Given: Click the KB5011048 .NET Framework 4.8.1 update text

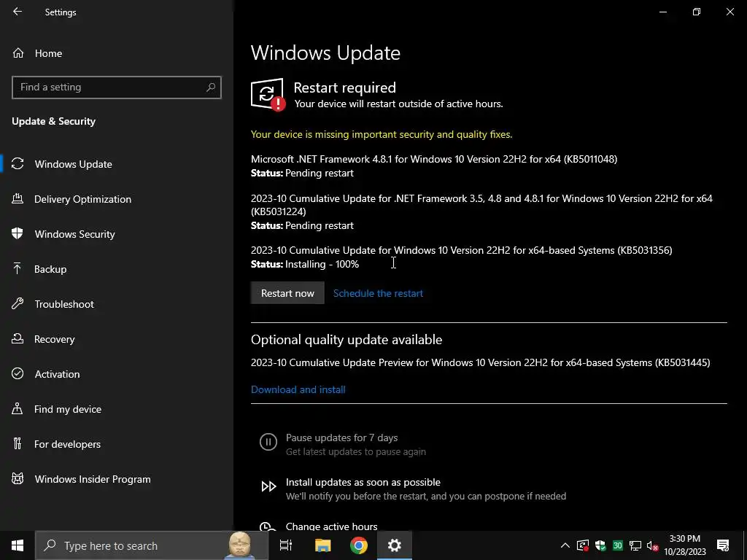Looking at the screenshot, I should [434, 159].
